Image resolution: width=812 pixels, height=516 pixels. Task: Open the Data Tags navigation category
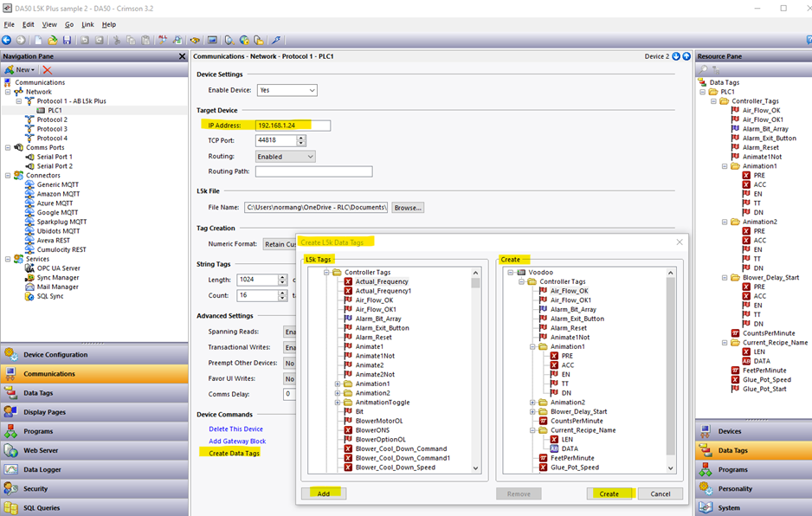pos(94,393)
